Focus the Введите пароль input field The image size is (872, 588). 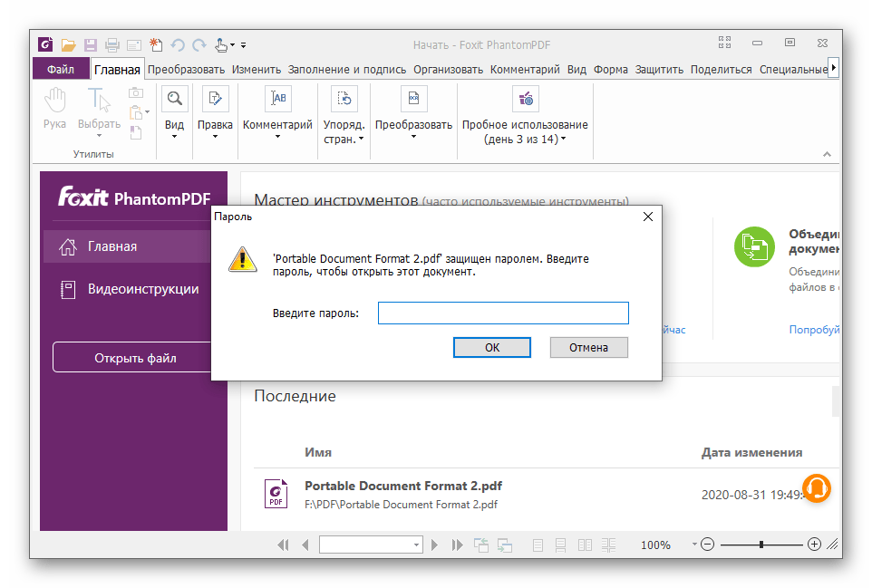pos(502,313)
